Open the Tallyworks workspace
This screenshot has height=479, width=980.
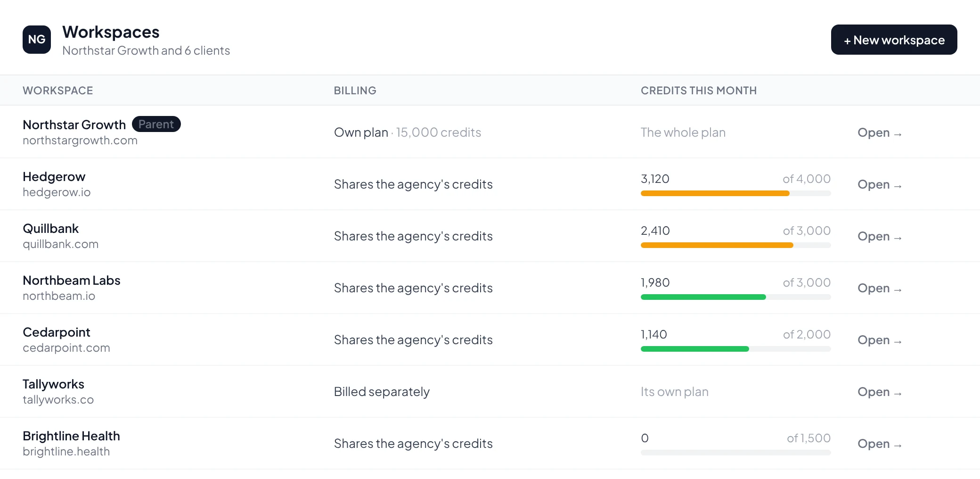(x=879, y=392)
